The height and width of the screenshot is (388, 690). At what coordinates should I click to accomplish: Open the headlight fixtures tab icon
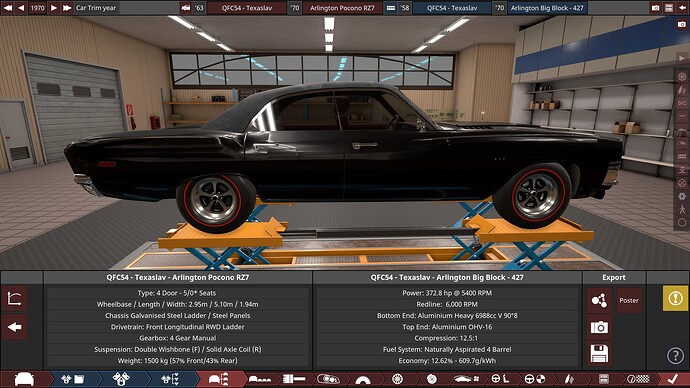coord(328,379)
